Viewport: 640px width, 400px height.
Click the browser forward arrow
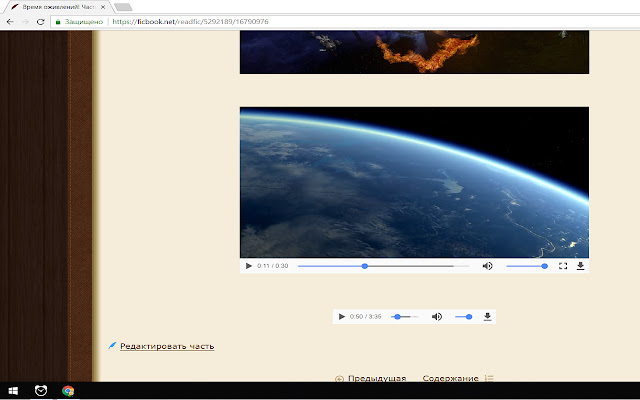(25, 22)
